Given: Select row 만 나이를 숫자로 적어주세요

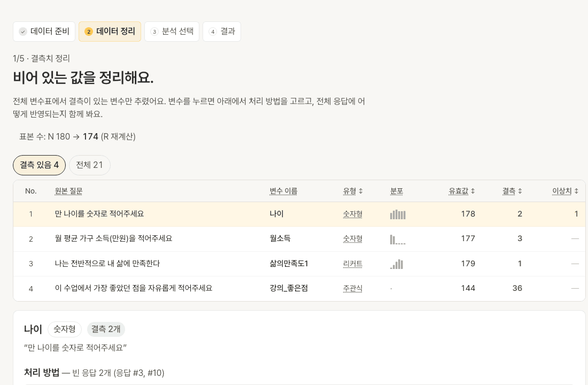Looking at the screenshot, I should click(x=299, y=214).
